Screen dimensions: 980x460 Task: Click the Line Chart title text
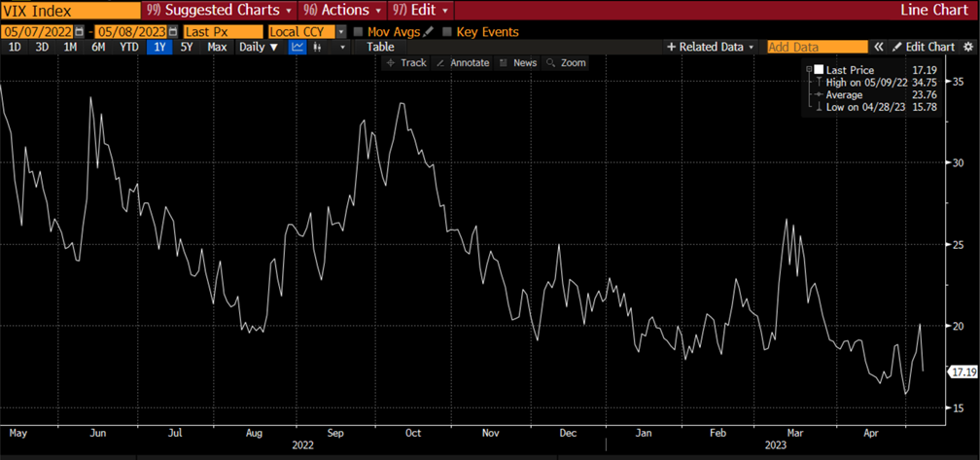click(x=933, y=11)
